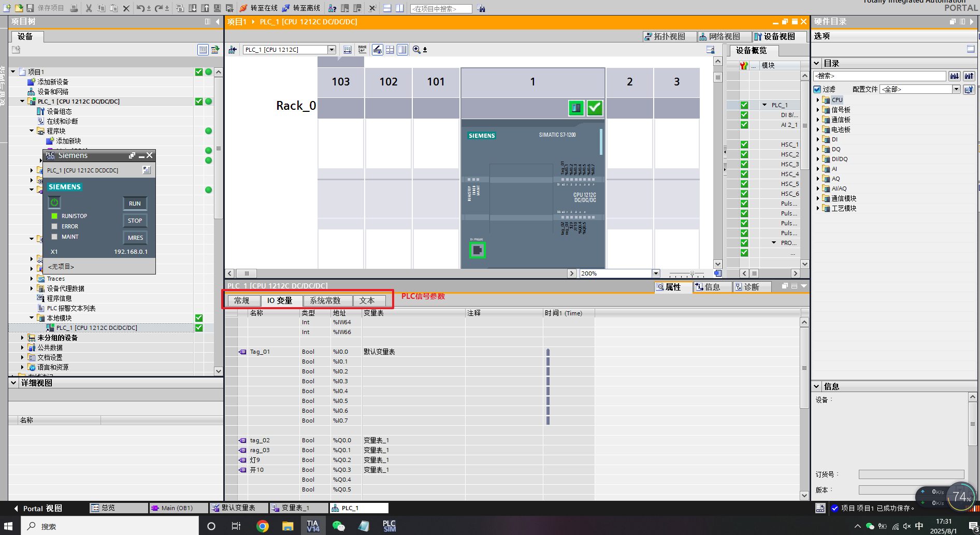Click power button in PLCSIM window
The width and height of the screenshot is (980, 535).
[54, 203]
